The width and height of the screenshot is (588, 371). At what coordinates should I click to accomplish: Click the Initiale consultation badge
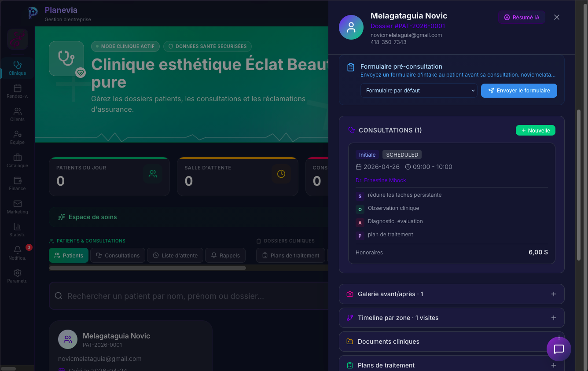367,154
